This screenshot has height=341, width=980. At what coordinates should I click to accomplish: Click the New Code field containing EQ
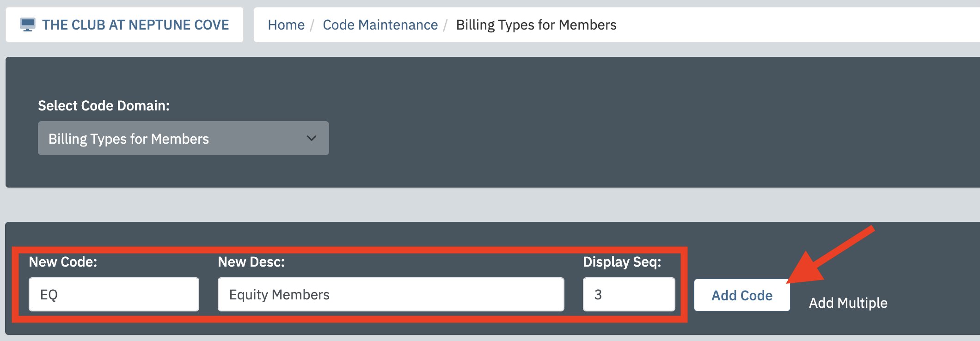[114, 294]
